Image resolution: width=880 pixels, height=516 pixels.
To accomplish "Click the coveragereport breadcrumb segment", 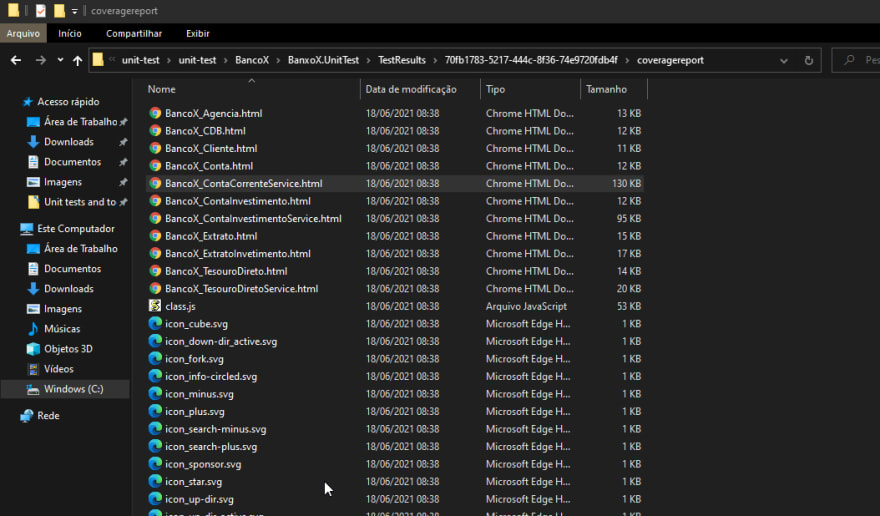I will 670,60.
